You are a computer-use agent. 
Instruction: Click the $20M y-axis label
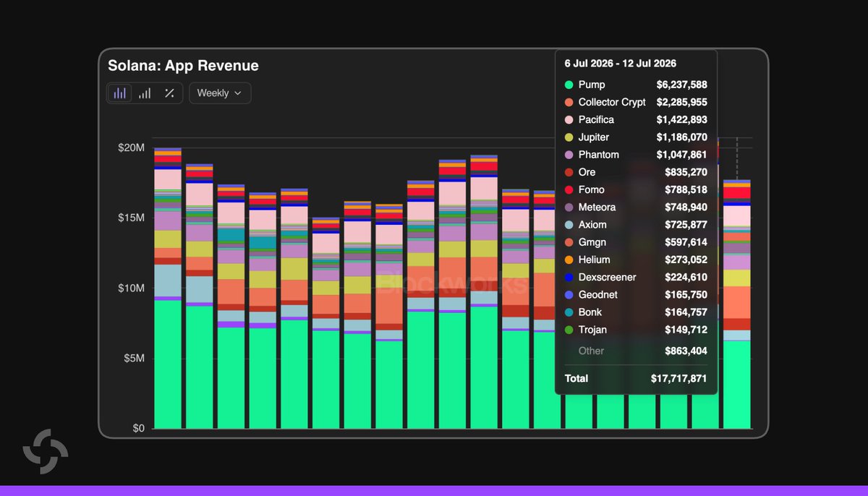[131, 147]
